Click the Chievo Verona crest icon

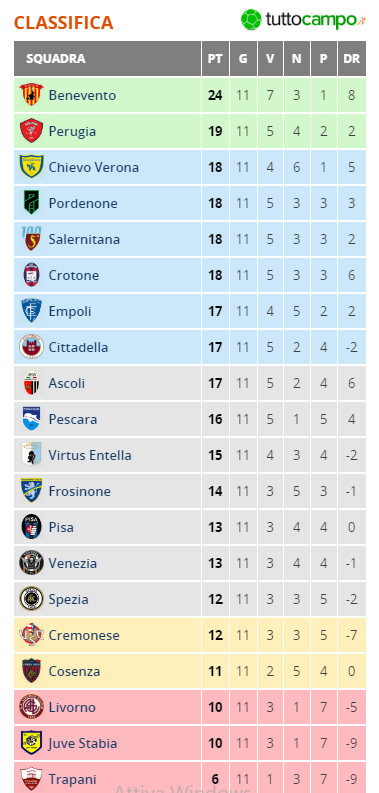click(31, 167)
